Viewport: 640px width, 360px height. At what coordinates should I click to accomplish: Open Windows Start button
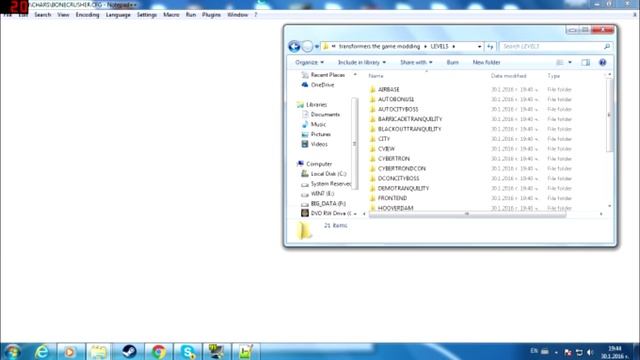point(12,352)
